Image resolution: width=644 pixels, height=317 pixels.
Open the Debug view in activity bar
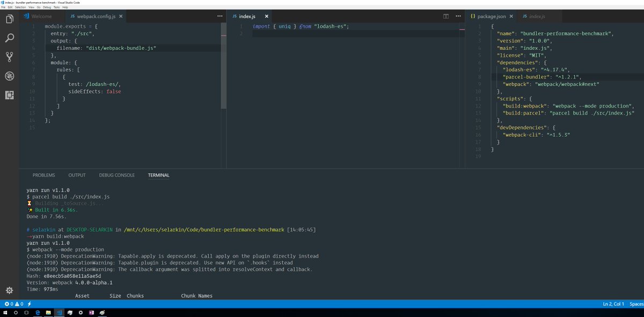click(9, 76)
